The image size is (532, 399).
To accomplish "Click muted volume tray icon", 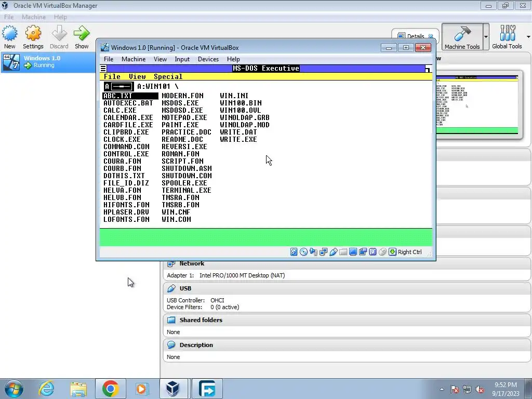I will [480, 390].
